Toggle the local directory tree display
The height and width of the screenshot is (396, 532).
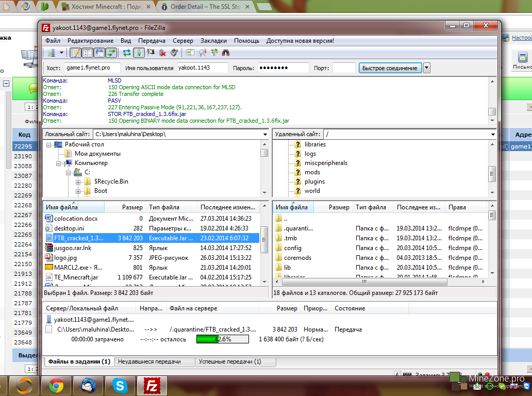[x=87, y=53]
